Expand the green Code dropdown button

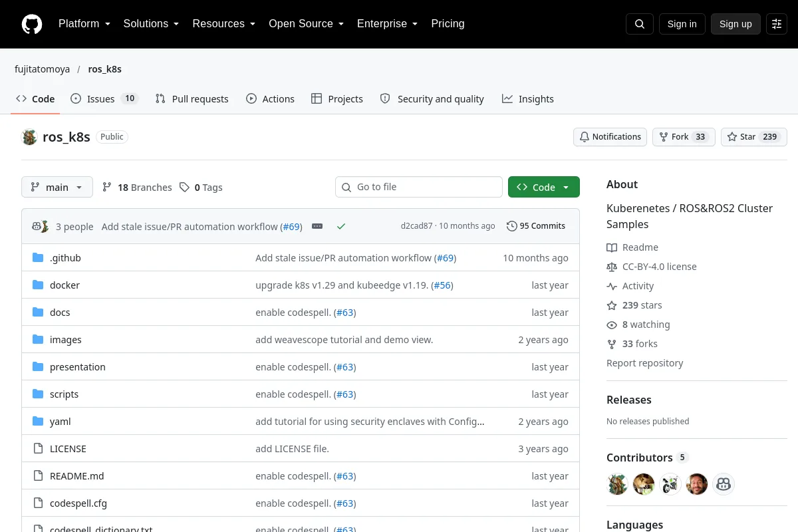tap(544, 187)
